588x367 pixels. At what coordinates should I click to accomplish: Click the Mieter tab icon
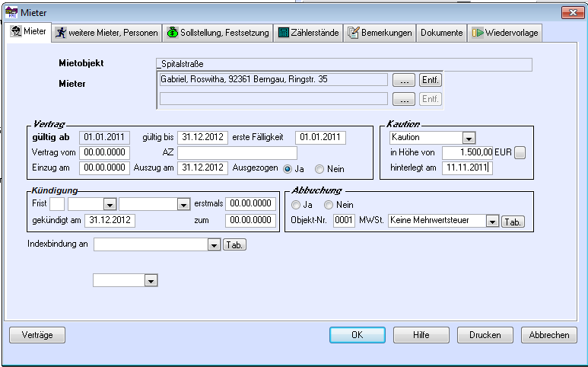click(x=16, y=33)
